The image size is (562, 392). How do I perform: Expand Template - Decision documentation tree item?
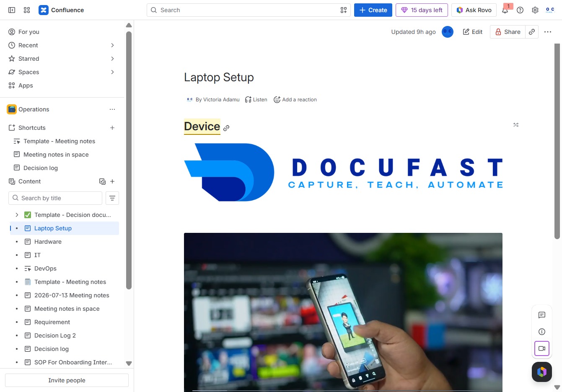click(17, 215)
